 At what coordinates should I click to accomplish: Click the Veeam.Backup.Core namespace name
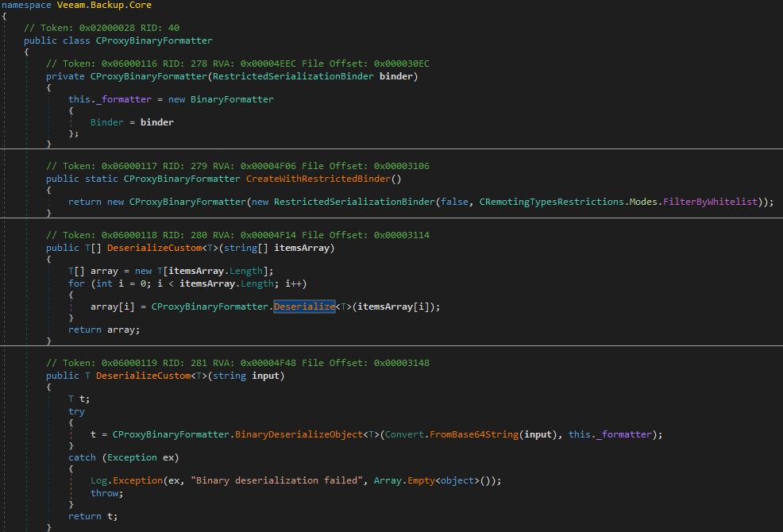[104, 5]
